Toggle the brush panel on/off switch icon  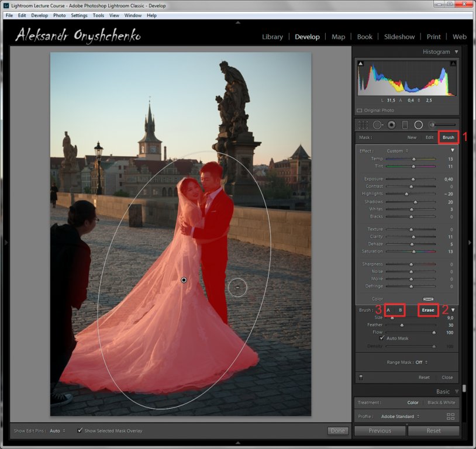361,377
